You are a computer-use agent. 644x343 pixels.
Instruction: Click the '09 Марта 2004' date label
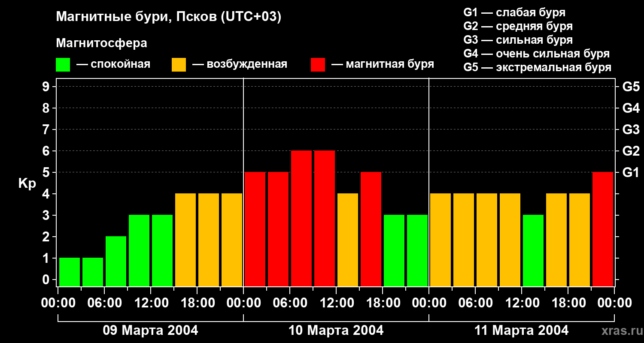150,331
